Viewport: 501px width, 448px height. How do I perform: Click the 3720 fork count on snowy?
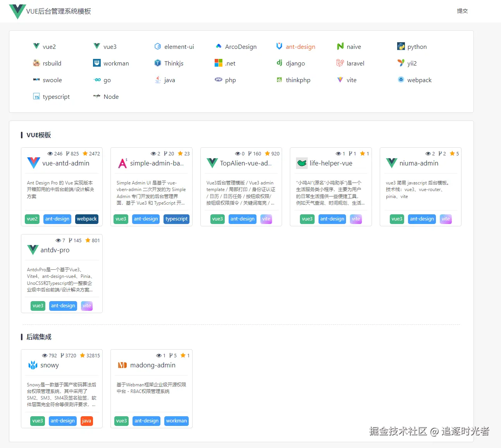click(69, 355)
